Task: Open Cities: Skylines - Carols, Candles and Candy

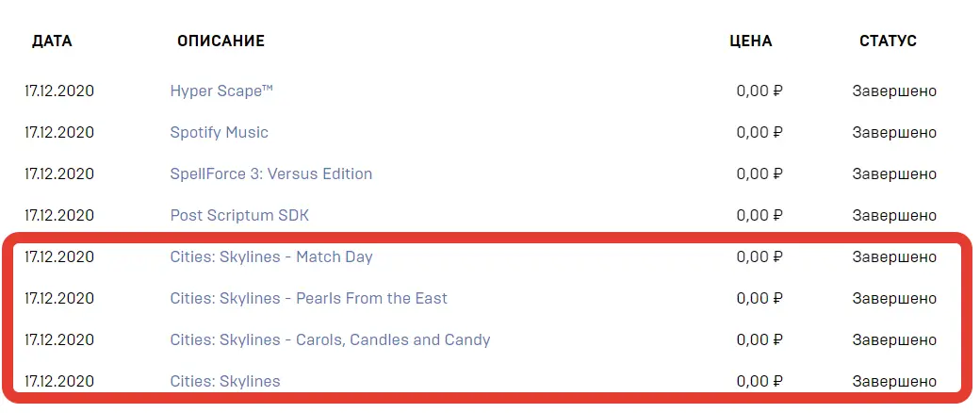Action: point(330,339)
